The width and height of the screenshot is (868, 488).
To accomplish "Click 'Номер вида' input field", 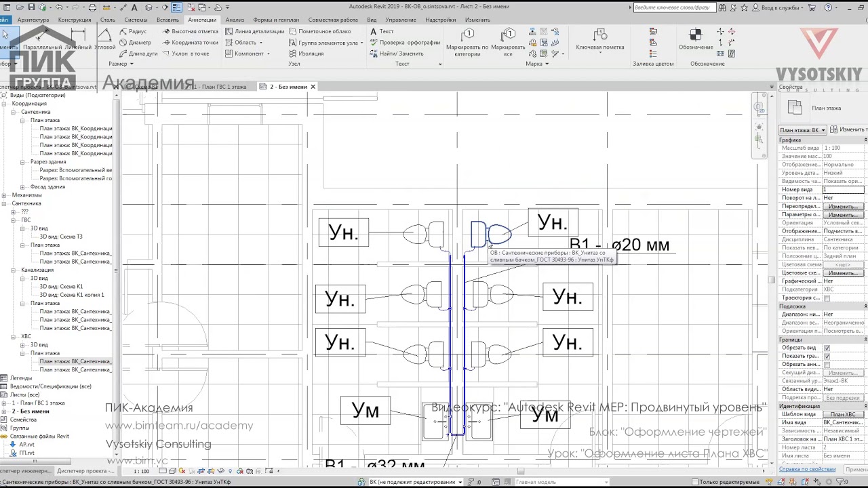I will pos(843,190).
